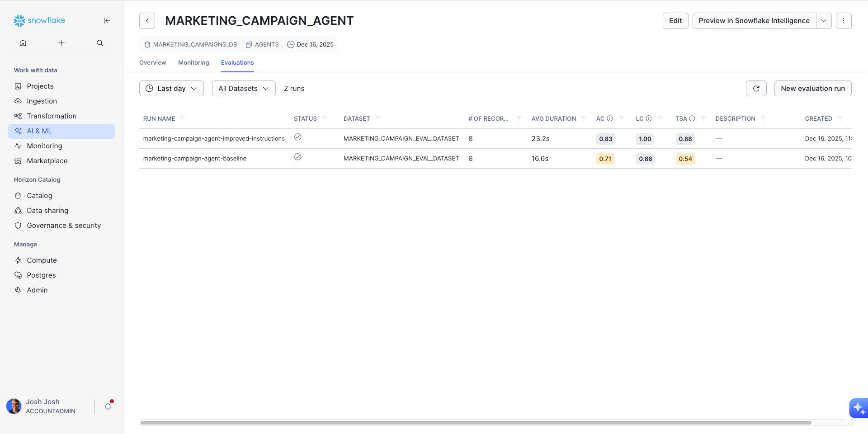Click New evaluation run button
Viewport: 868px width, 434px height.
[812, 89]
